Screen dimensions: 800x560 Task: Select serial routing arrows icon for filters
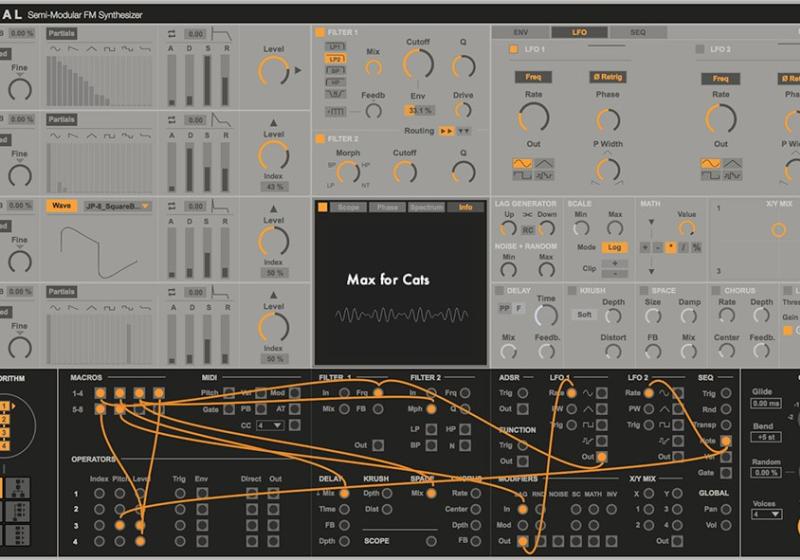pos(447,131)
